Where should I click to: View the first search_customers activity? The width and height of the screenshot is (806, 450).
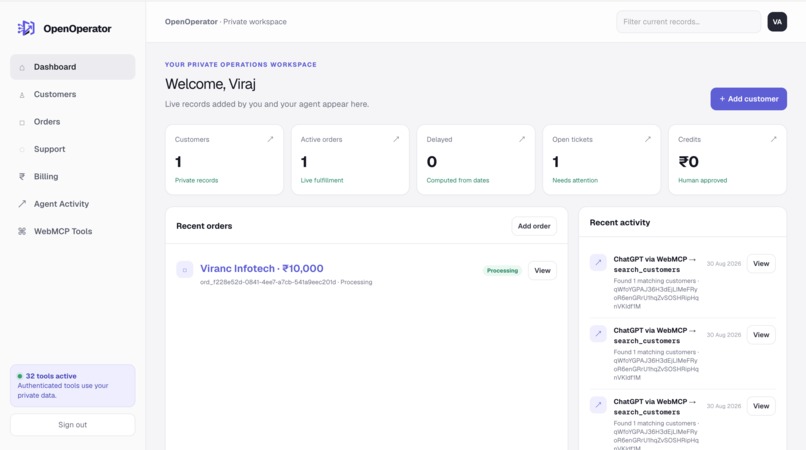[x=761, y=263]
